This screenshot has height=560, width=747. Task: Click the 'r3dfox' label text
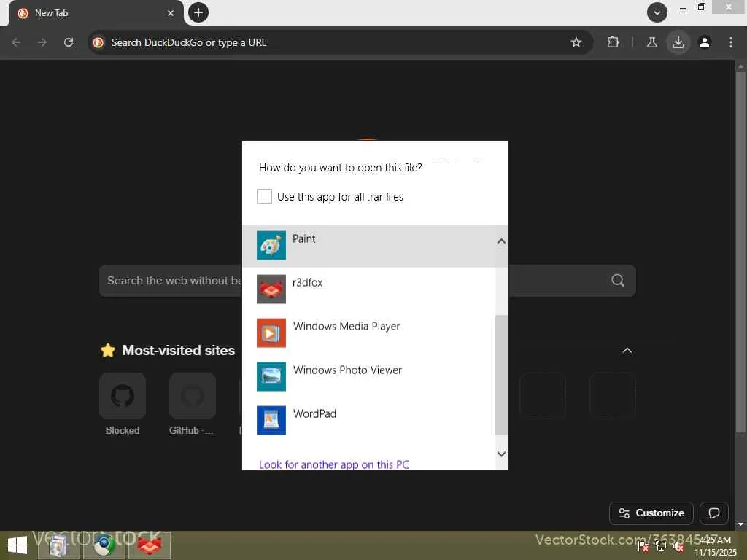pos(307,282)
